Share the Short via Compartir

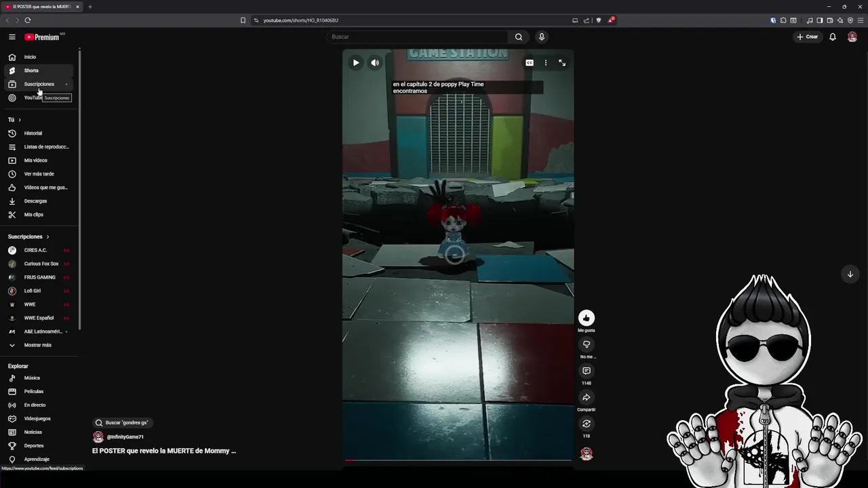pos(587,397)
